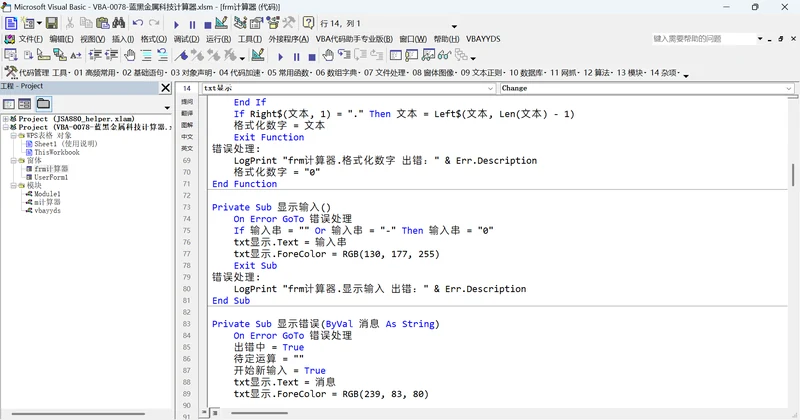Image resolution: width=800 pixels, height=420 pixels.
Task: Click the 英文 button in the gutter
Action: pos(187,149)
